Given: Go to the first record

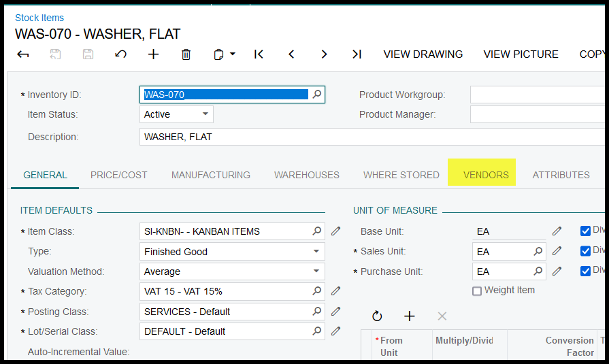Looking at the screenshot, I should coord(259,54).
